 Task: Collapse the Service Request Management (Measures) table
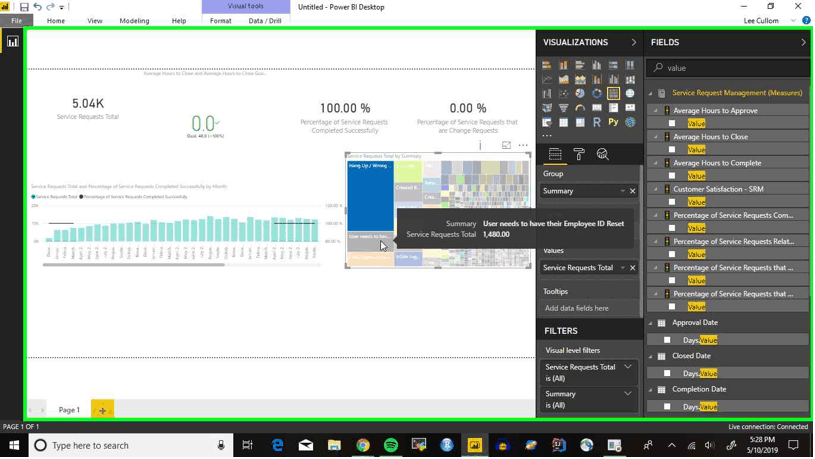(x=650, y=94)
